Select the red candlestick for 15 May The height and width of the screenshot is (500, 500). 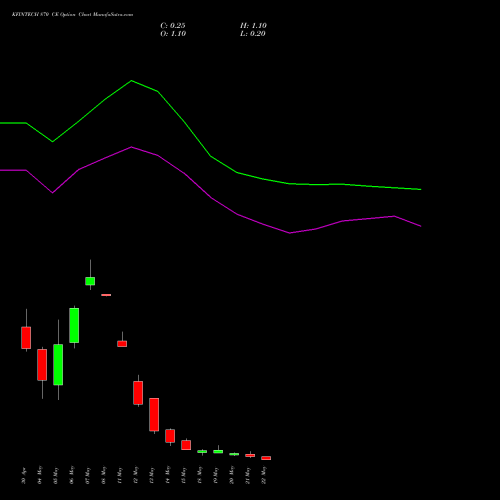(186, 445)
